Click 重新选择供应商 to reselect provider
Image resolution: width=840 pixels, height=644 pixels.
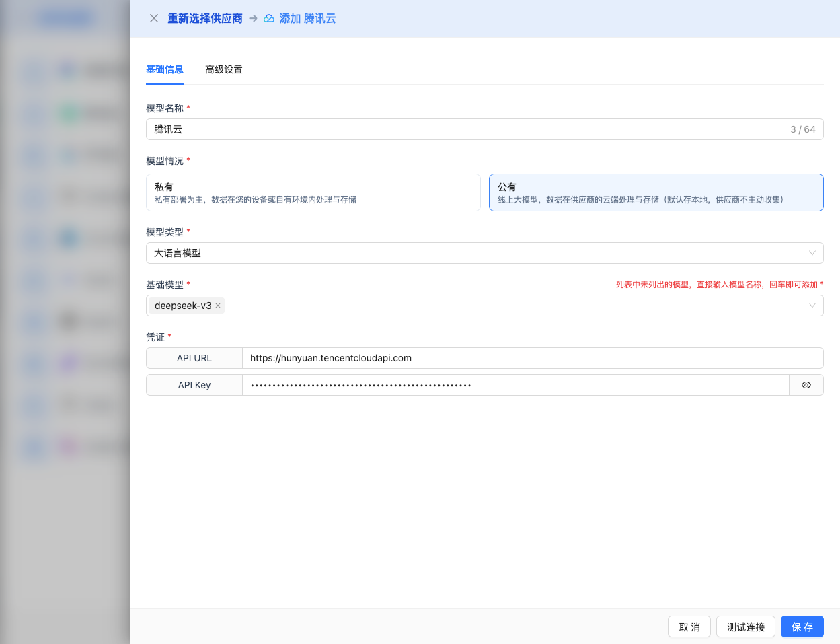tap(204, 18)
